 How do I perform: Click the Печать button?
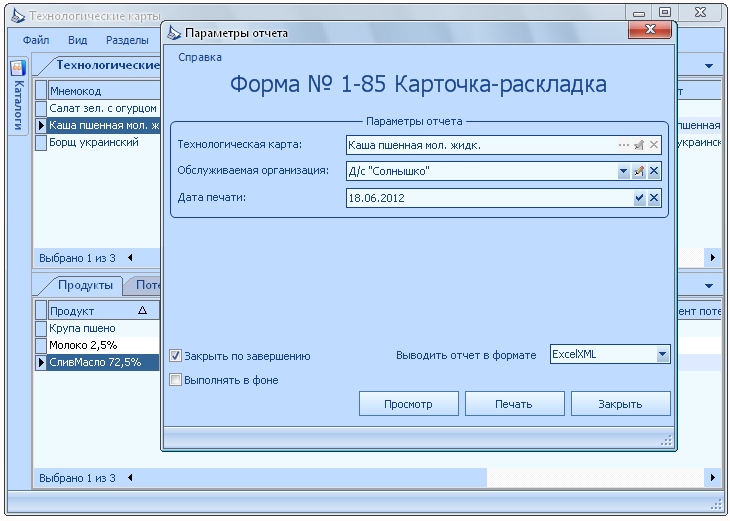(x=514, y=404)
